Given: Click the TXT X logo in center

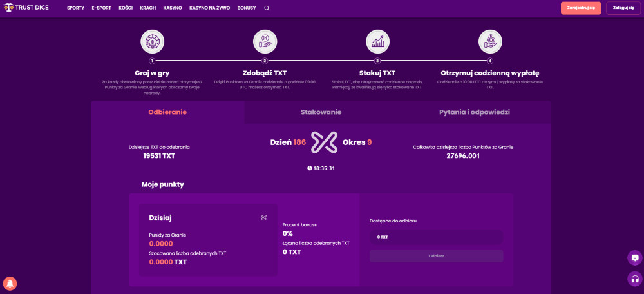Looking at the screenshot, I should click(324, 142).
